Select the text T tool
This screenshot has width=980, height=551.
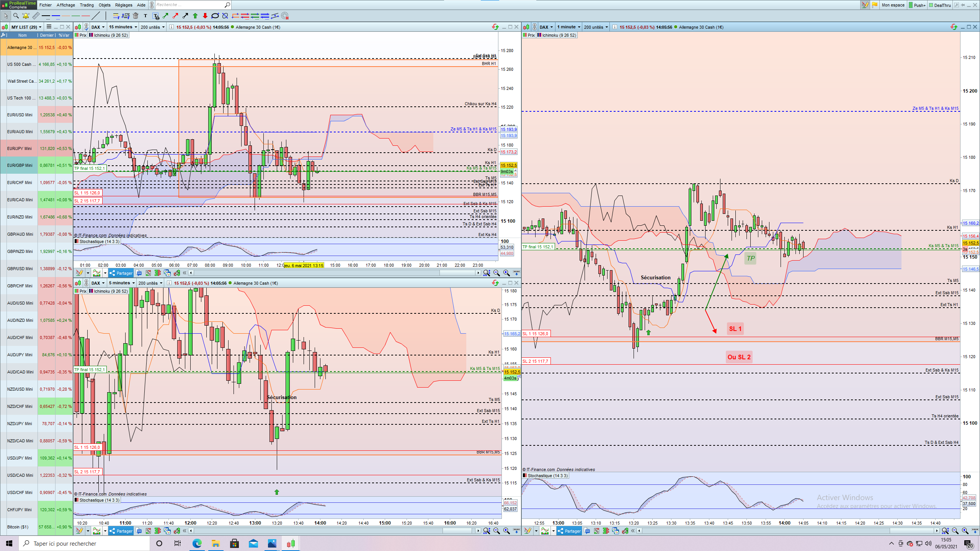click(x=145, y=16)
